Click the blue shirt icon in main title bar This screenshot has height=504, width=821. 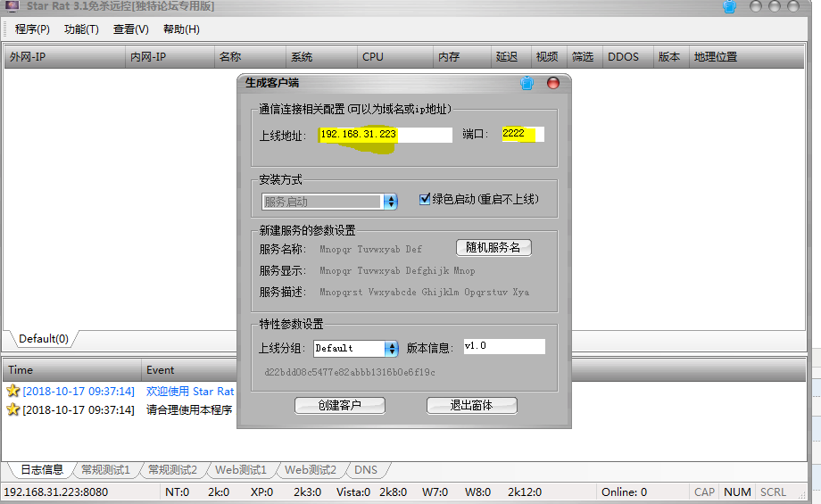pos(729,7)
